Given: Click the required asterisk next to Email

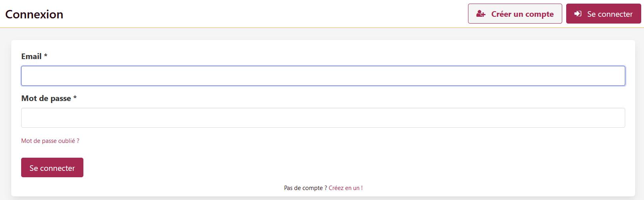Looking at the screenshot, I should [45, 56].
